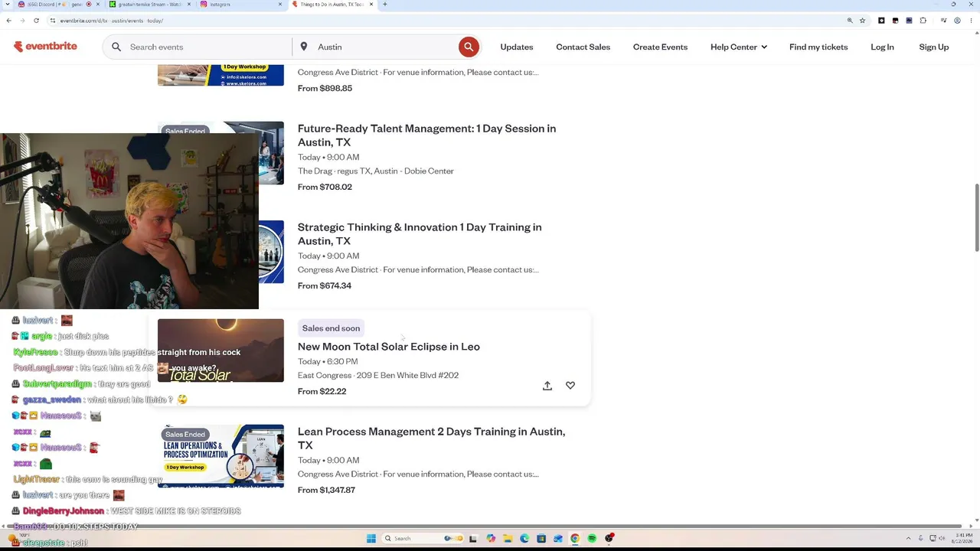980x551 pixels.
Task: Click the Spotify icon in the taskbar
Action: pyautogui.click(x=592, y=538)
